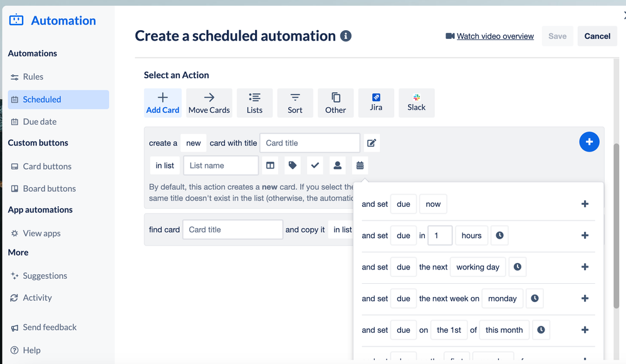
Task: Toggle the 'new' card option
Action: coord(193,143)
